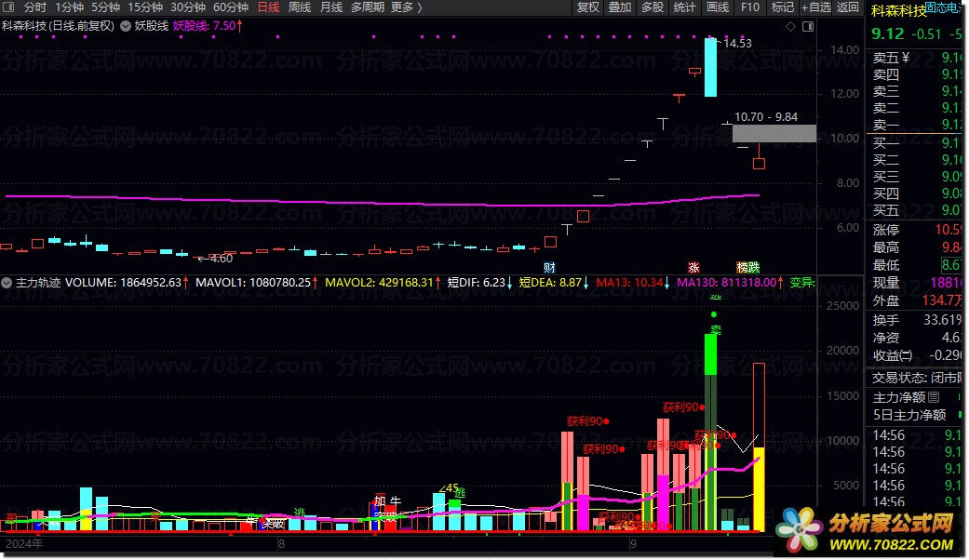Switch to 1分钟 period
The height and width of the screenshot is (560, 969).
69,7
